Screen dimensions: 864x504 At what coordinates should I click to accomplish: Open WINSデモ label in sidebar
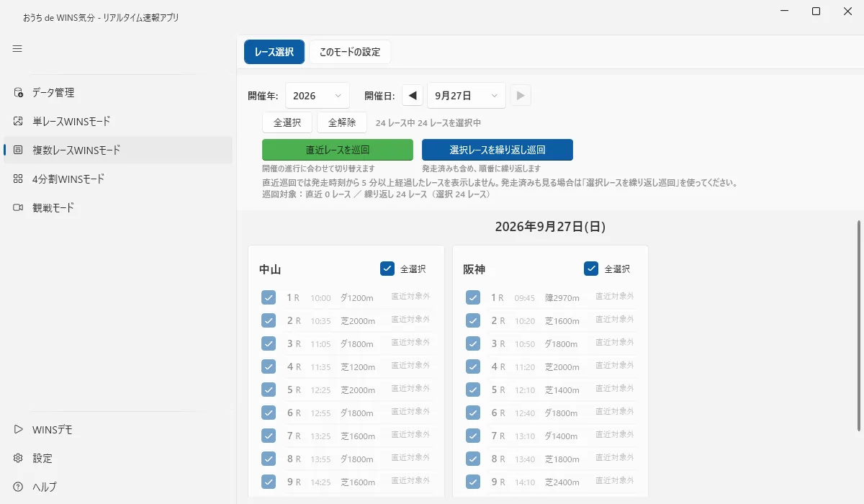(53, 430)
